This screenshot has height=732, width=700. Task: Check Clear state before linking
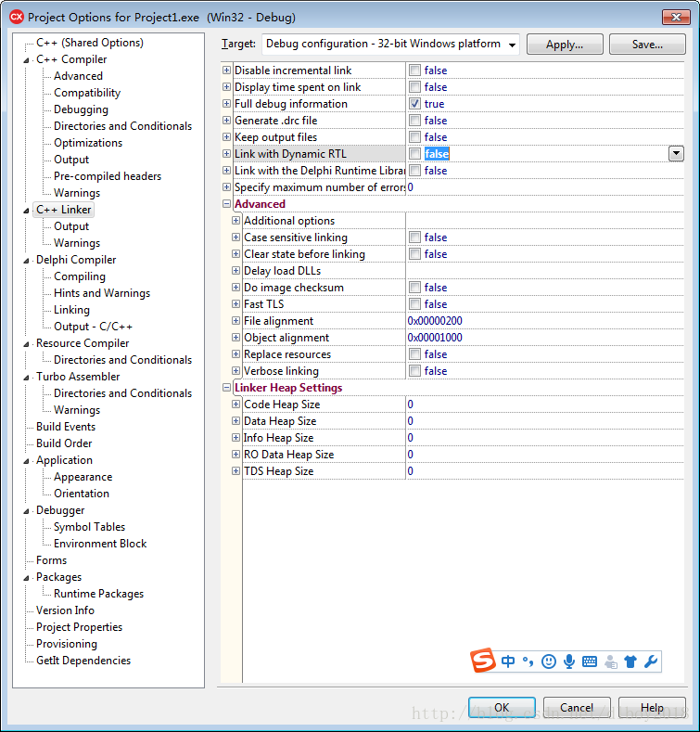[x=414, y=254]
